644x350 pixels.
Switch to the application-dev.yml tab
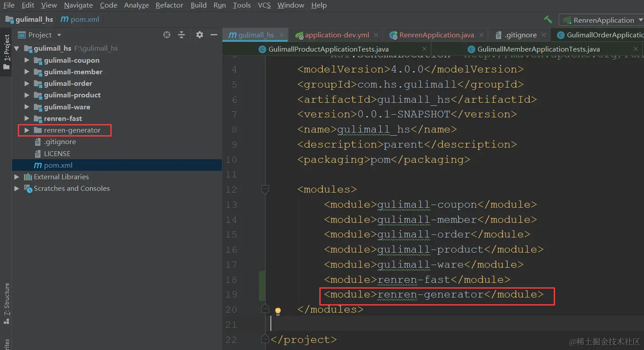(x=337, y=35)
